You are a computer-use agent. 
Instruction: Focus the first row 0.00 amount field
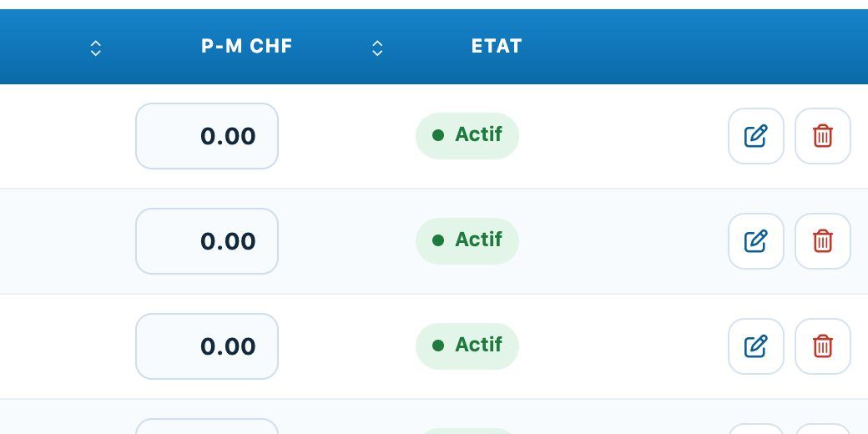[x=207, y=136]
